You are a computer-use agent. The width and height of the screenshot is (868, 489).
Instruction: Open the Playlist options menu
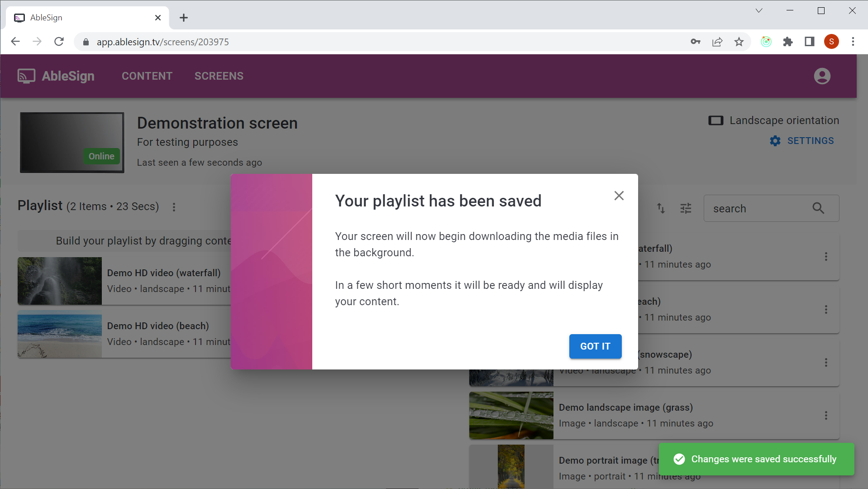pos(174,207)
